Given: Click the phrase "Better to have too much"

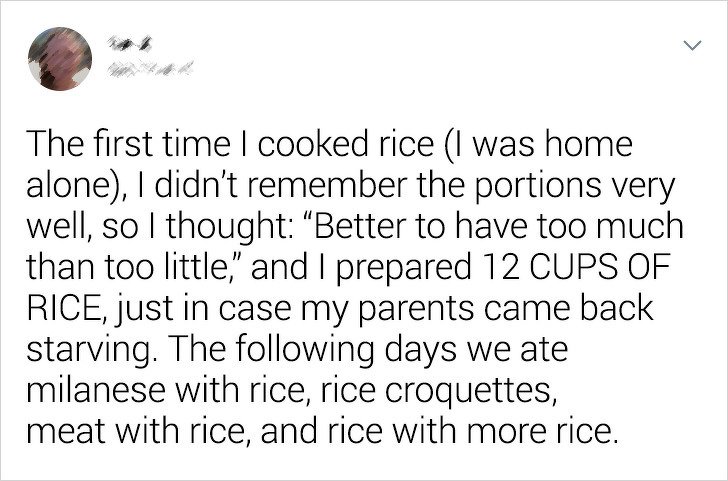Looking at the screenshot, I should pos(499,226).
